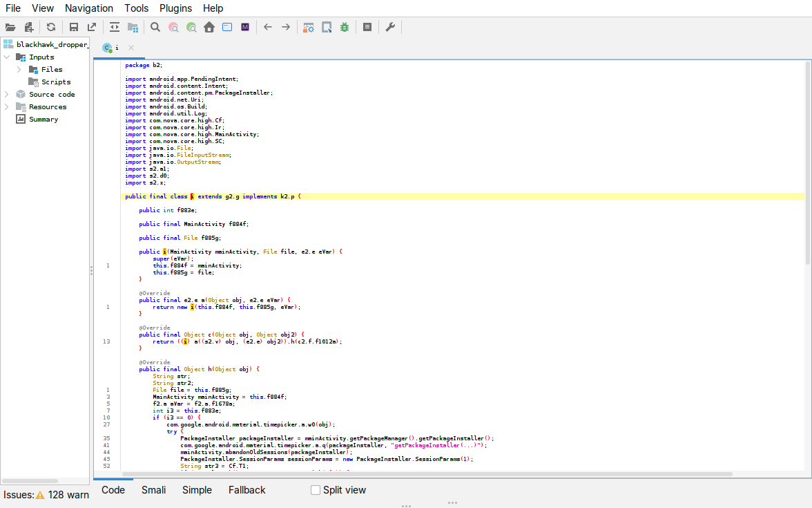Click the Export project icon
812x508 pixels.
point(92,28)
